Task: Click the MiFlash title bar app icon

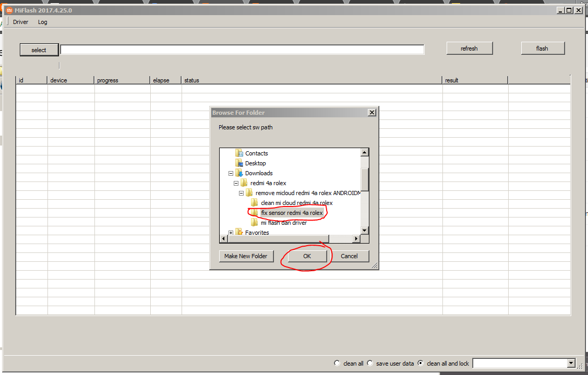Action: tap(9, 10)
